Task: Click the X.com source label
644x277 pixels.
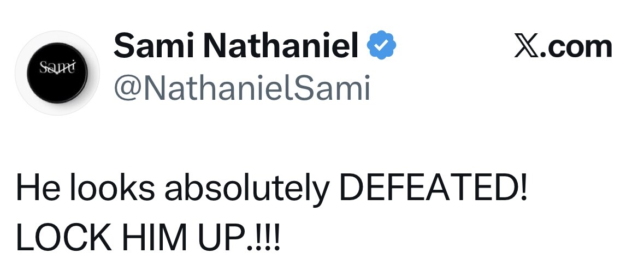Action: pyautogui.click(x=563, y=46)
